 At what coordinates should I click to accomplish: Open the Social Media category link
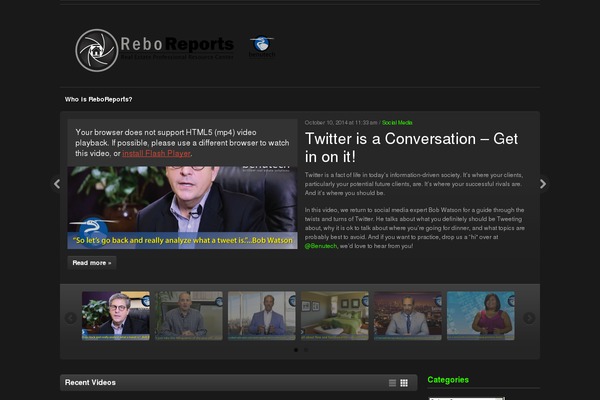point(397,123)
